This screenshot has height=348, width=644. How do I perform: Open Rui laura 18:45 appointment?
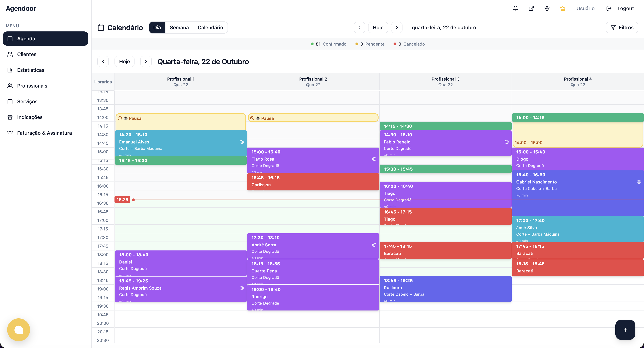pos(445,289)
